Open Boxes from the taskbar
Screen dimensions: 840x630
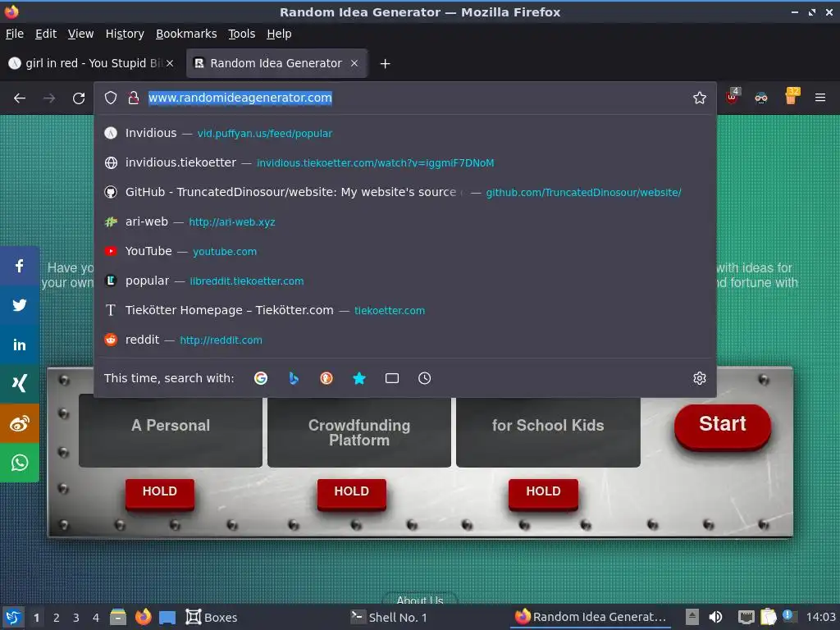(212, 617)
